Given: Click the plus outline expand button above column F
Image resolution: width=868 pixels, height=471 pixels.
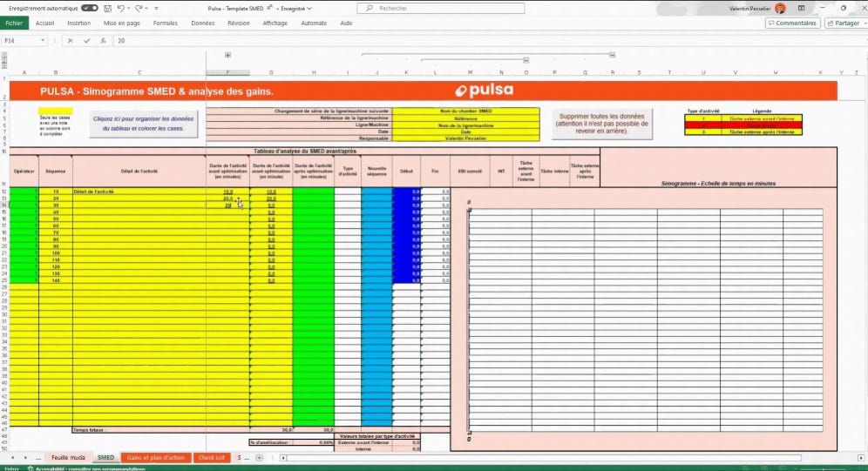Looking at the screenshot, I should pyautogui.click(x=227, y=55).
